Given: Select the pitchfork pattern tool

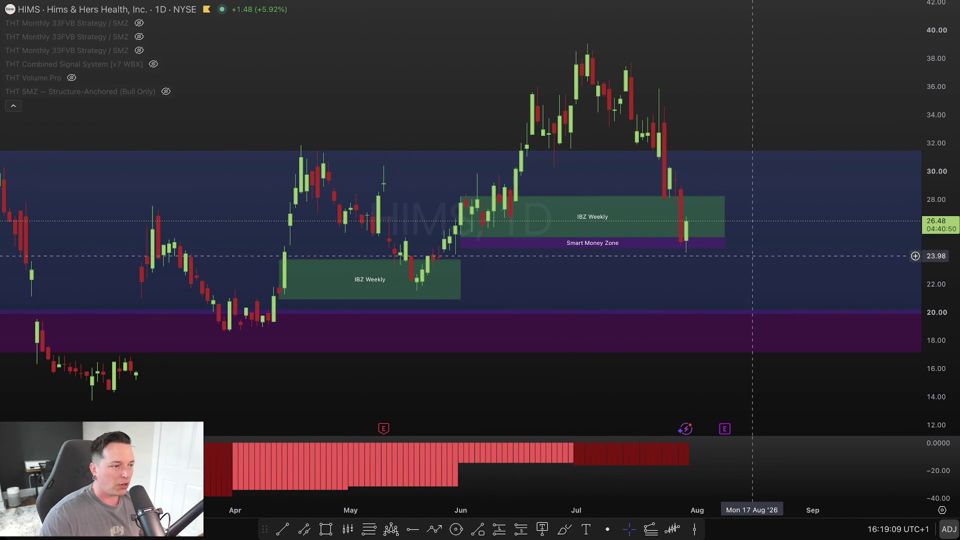Looking at the screenshot, I should coord(391,529).
